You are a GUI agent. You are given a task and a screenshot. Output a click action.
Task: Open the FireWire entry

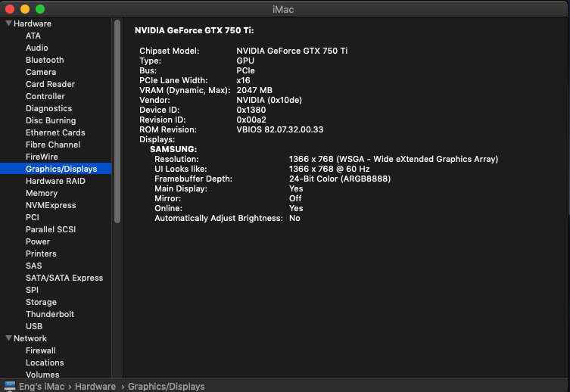(x=42, y=157)
